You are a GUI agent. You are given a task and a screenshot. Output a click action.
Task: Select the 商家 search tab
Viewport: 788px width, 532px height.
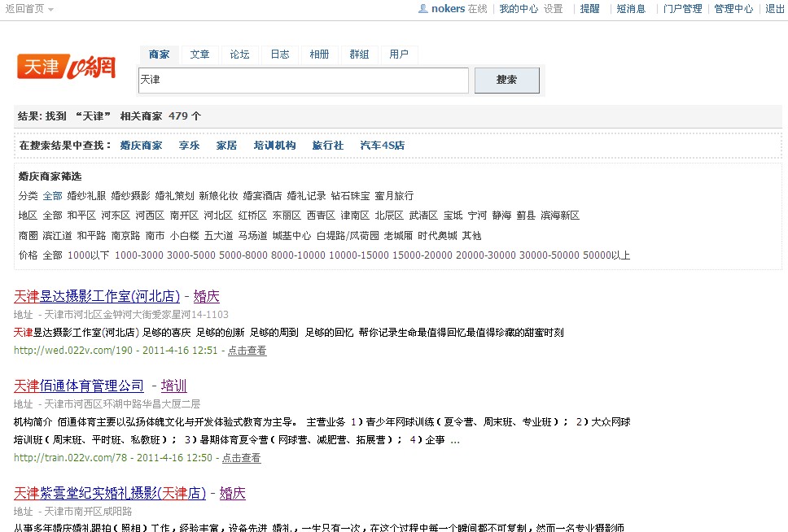coord(160,55)
